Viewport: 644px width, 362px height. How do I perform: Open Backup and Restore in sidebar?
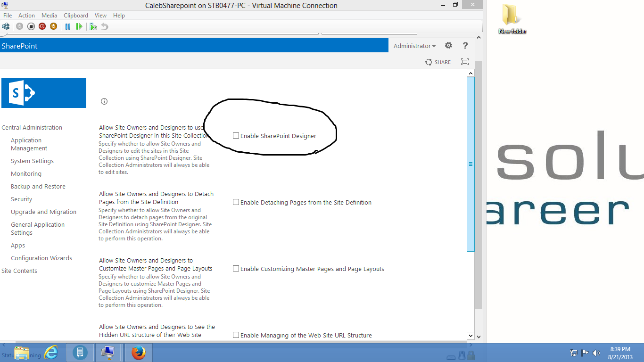[x=38, y=187]
